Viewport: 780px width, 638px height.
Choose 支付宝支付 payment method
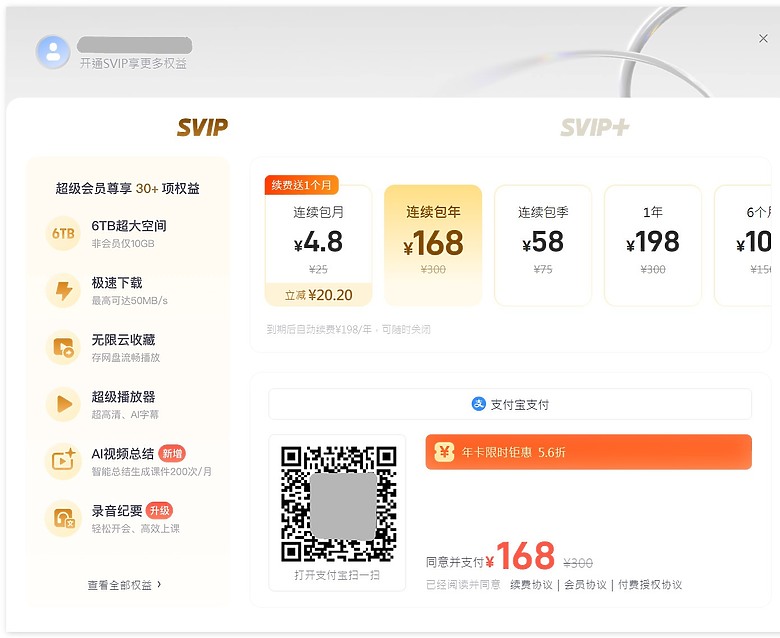510,404
